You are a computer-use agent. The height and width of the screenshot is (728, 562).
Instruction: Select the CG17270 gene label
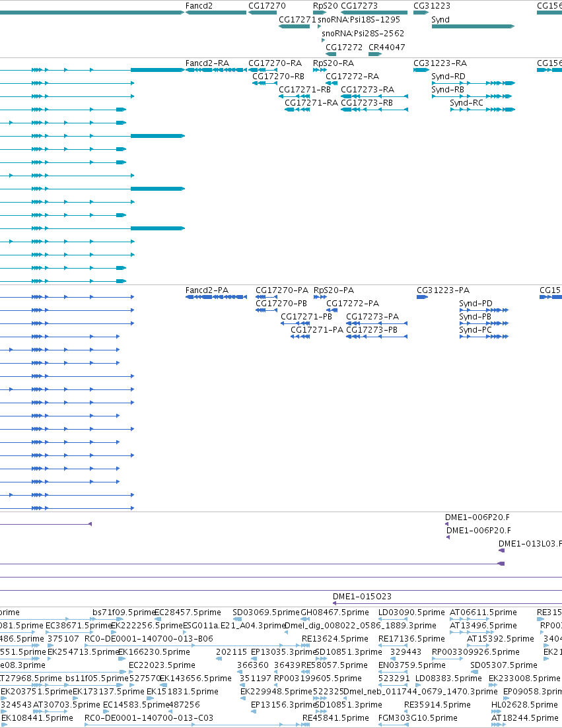click(x=267, y=6)
